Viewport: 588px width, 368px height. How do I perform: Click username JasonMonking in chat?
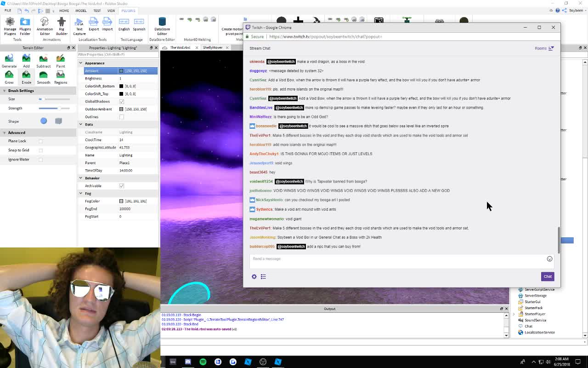point(262,237)
